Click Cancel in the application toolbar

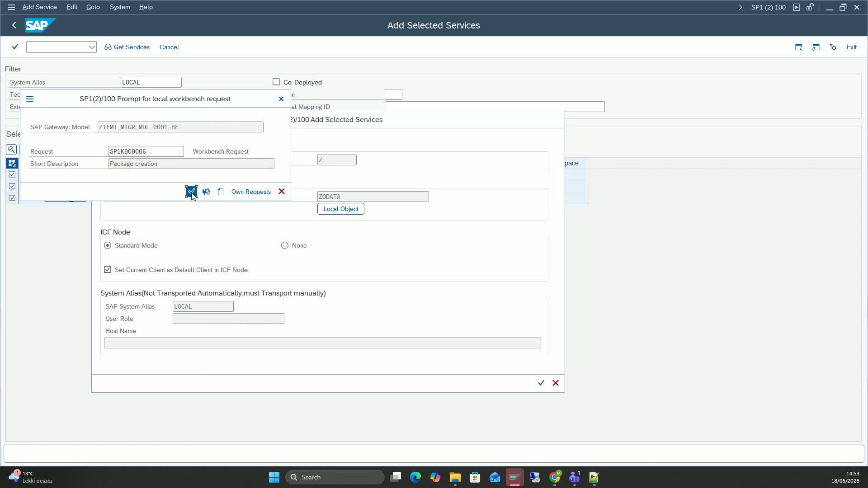(x=169, y=47)
